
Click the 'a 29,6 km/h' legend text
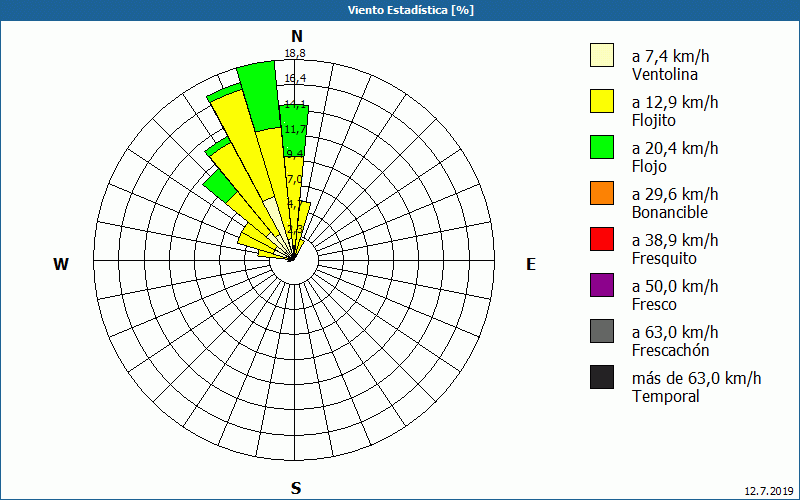pos(675,194)
